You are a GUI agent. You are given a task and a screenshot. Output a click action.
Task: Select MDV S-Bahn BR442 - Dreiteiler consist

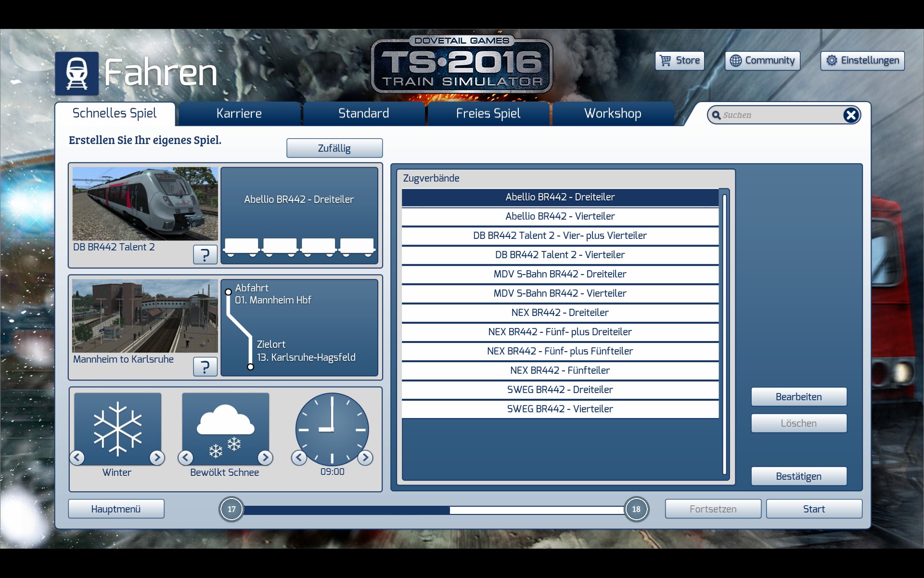[x=560, y=274]
